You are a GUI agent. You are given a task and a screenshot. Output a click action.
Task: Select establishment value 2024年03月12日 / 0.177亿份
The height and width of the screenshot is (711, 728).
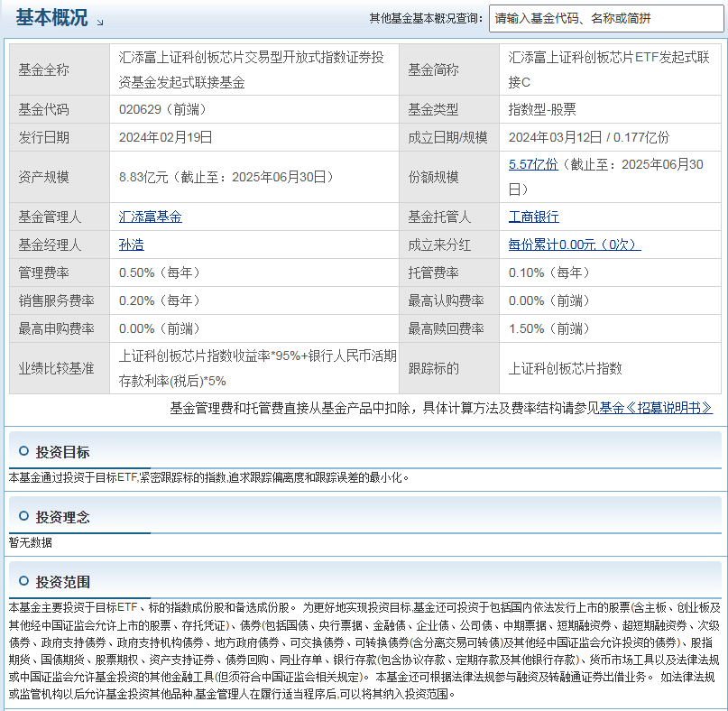589,137
